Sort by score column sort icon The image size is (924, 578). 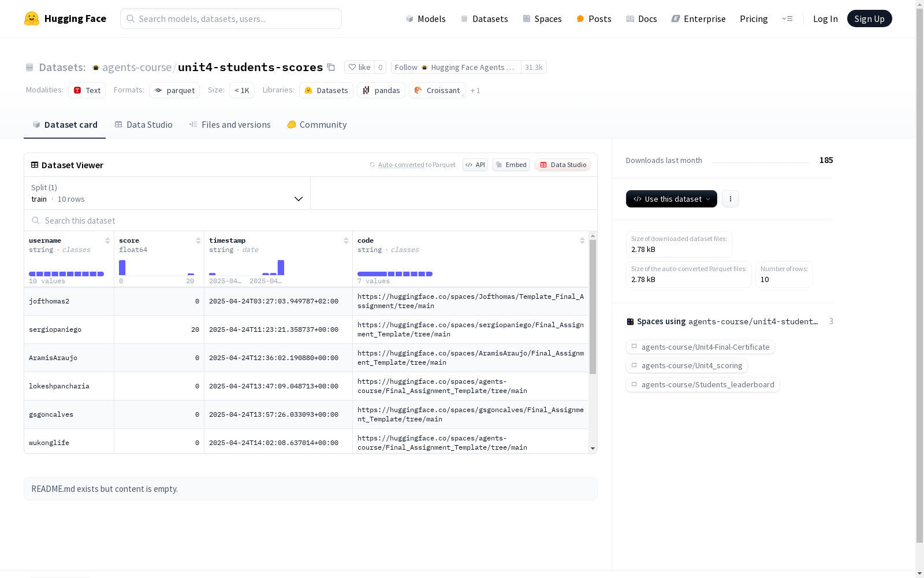click(x=198, y=240)
